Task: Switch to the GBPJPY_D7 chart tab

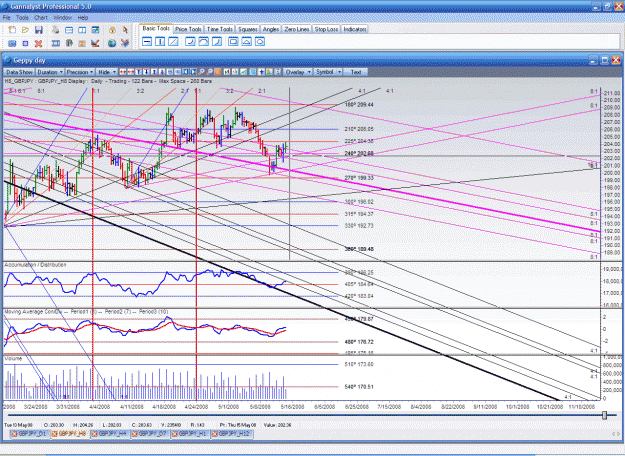Action: click(x=149, y=434)
